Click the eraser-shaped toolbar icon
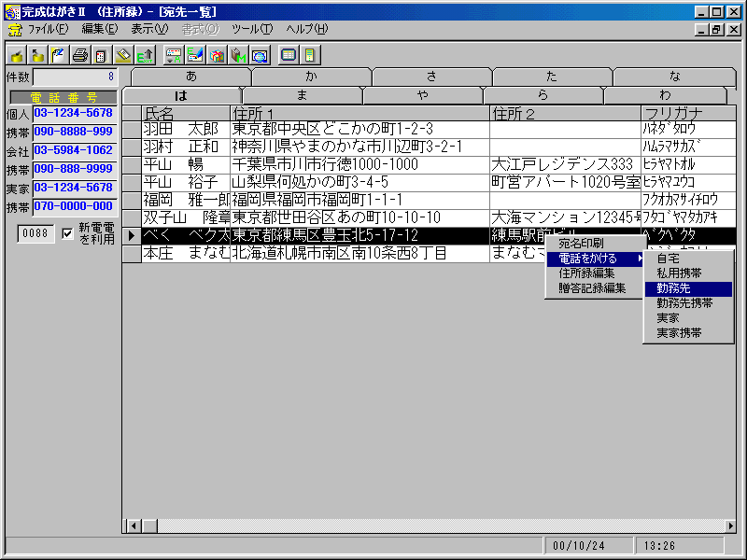The height and width of the screenshot is (560, 747). [122, 55]
